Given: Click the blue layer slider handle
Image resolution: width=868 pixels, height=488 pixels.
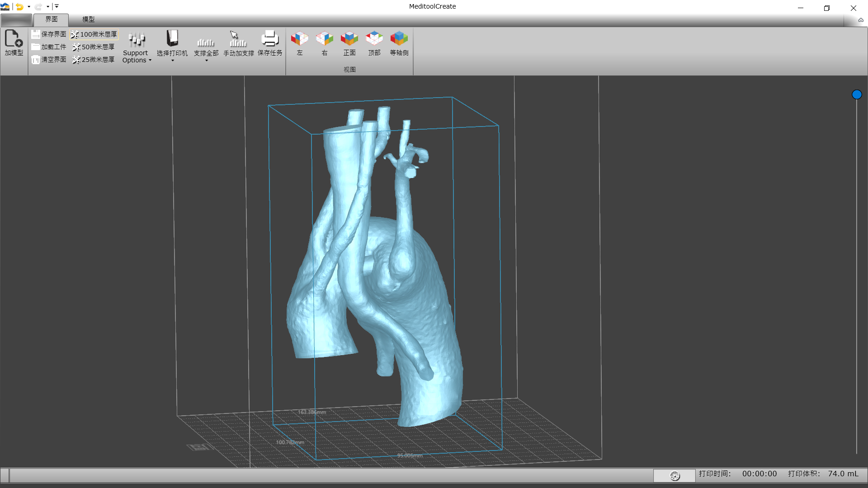Looking at the screenshot, I should 856,94.
